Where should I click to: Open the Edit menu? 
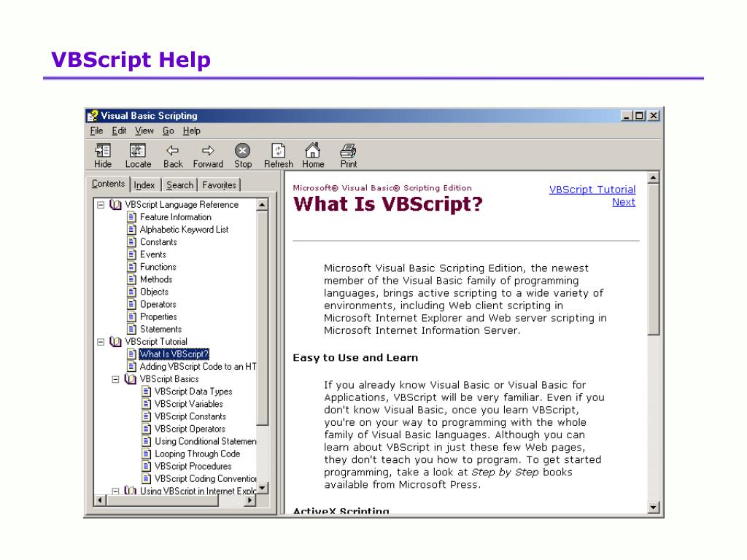tap(119, 131)
